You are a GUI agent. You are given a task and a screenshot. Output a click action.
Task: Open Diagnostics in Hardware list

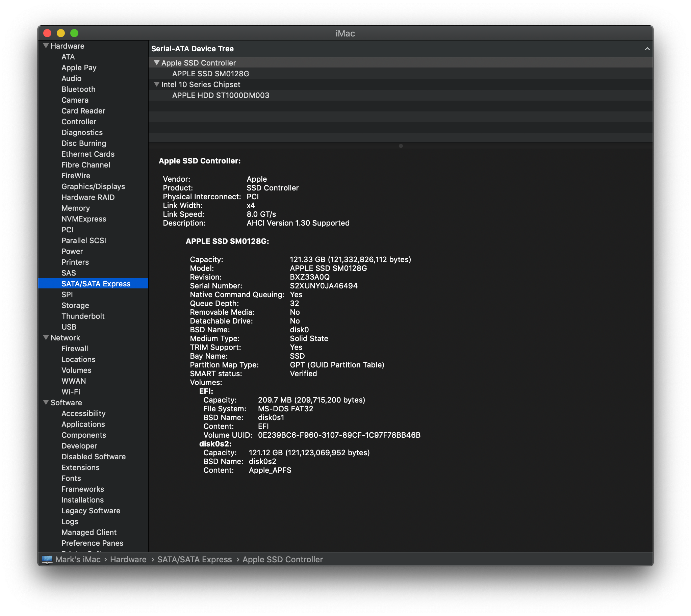82,133
